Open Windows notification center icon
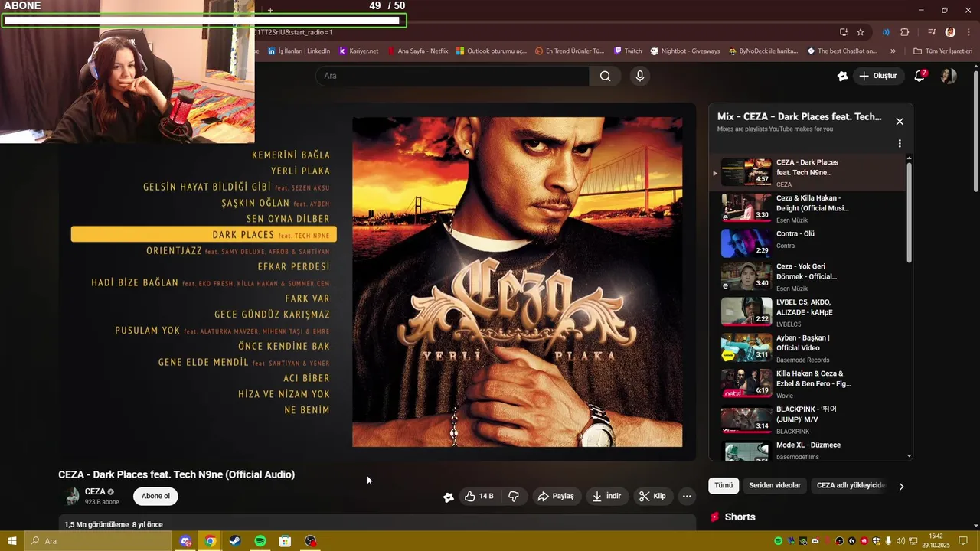This screenshot has height=551, width=980. click(x=963, y=541)
